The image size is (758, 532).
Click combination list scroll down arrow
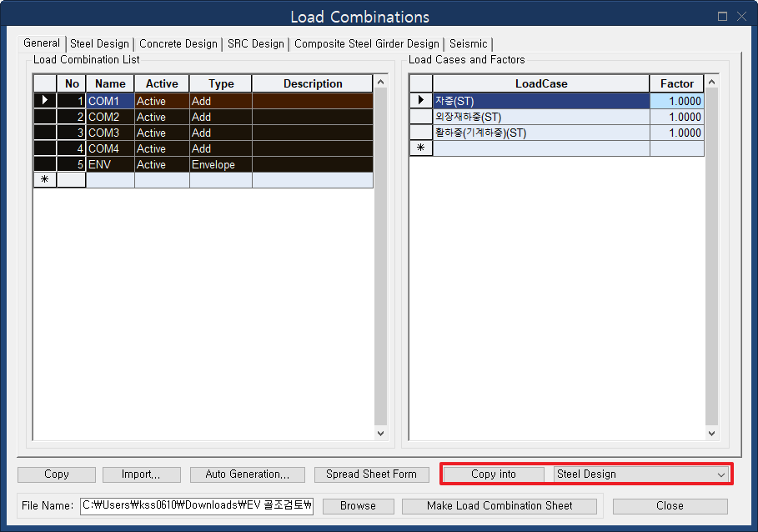coord(380,434)
